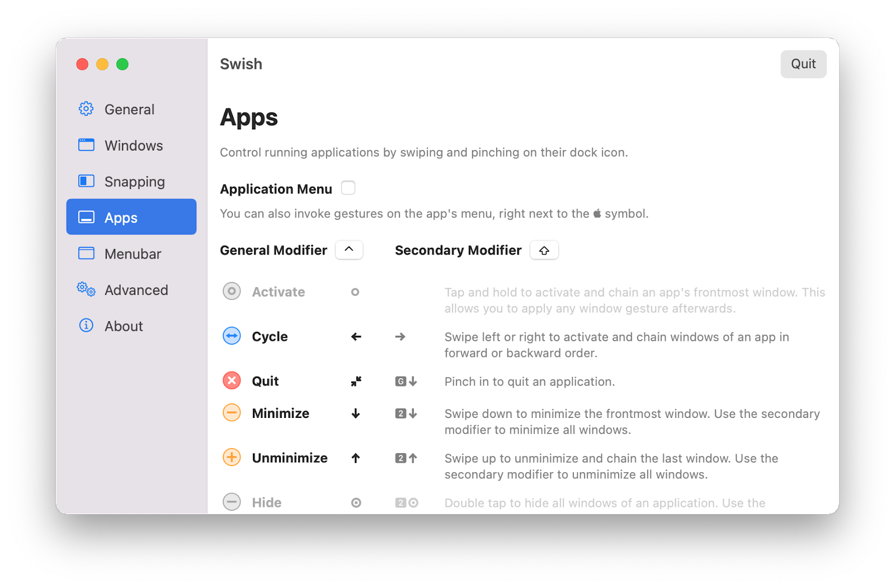Click the About info icon
895x588 pixels.
(x=86, y=325)
